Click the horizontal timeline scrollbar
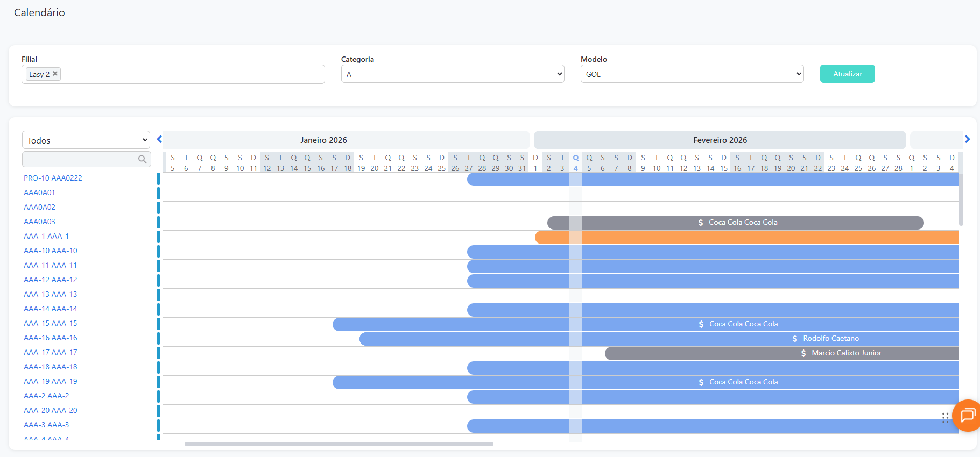 pyautogui.click(x=339, y=444)
